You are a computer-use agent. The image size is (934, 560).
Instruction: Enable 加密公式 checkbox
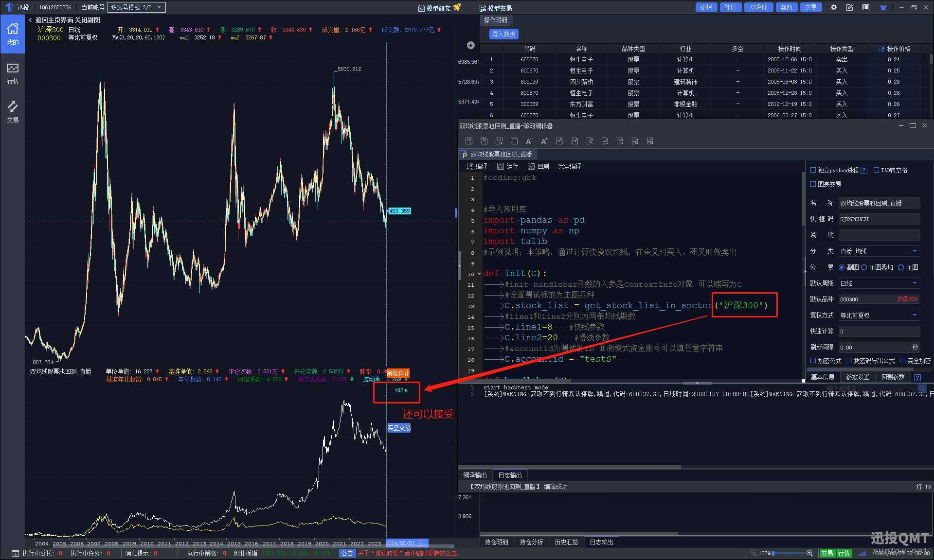tap(813, 361)
